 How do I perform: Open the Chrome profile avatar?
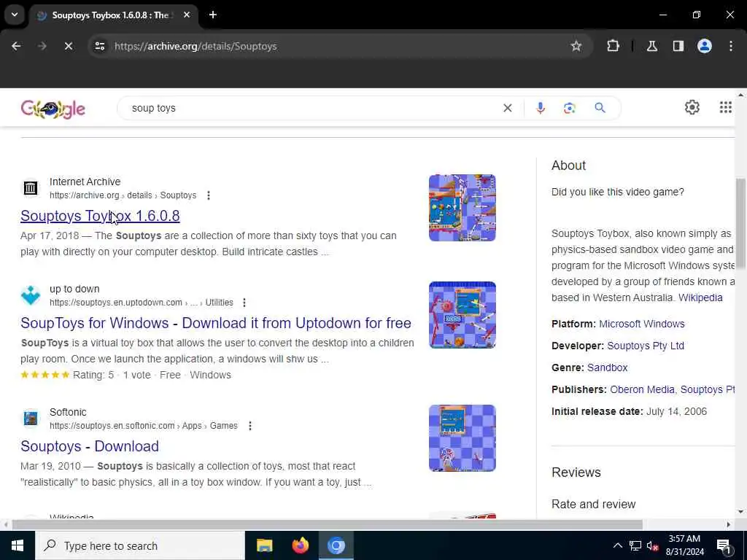704,46
